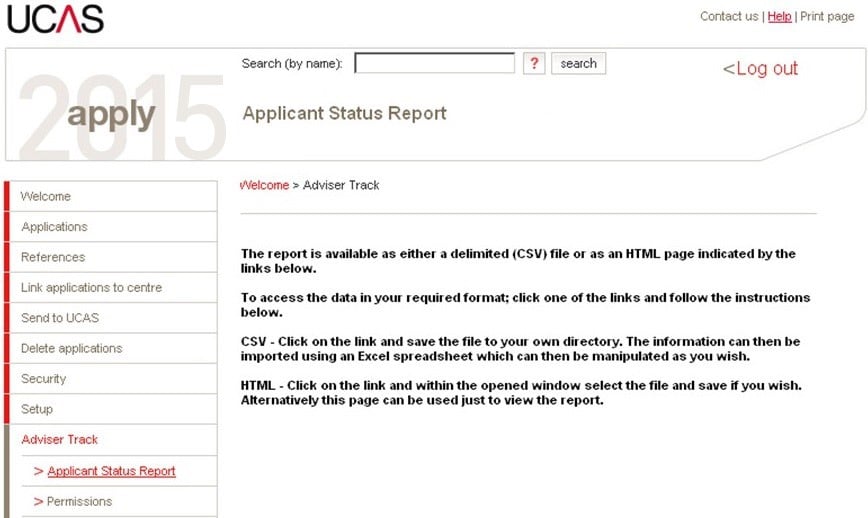
Task: Open the Welcome sidebar menu item
Action: click(x=113, y=196)
